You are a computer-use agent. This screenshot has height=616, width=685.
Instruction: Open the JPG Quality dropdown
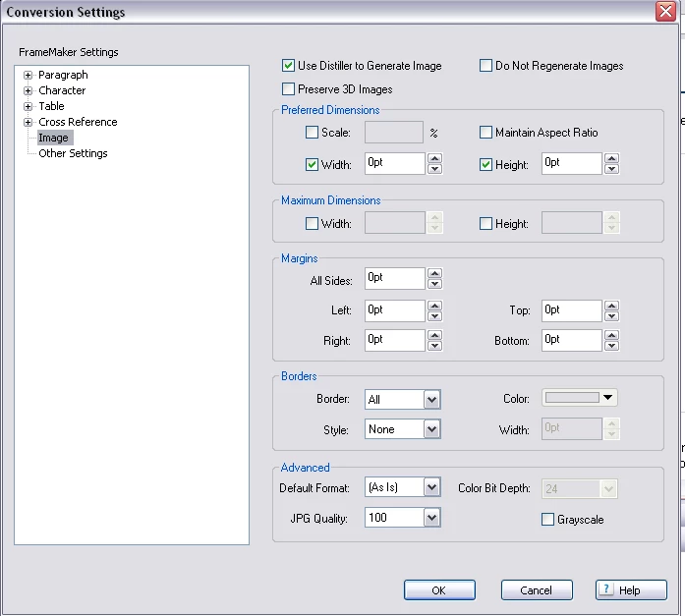click(402, 518)
